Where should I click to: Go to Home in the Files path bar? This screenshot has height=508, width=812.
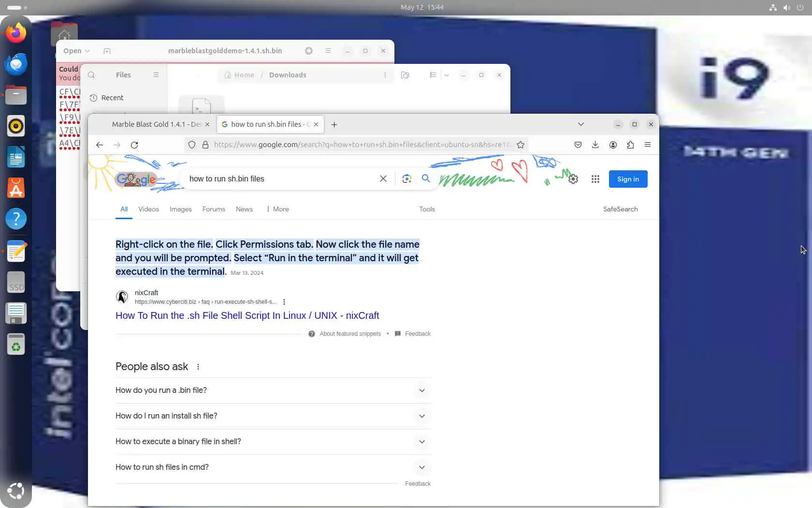tap(239, 75)
